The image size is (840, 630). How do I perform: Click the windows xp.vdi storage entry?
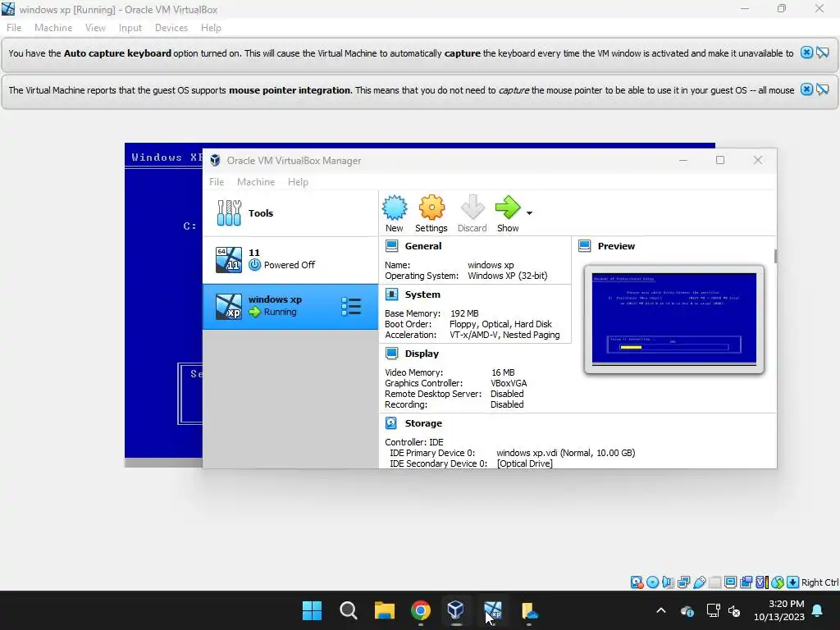566,453
